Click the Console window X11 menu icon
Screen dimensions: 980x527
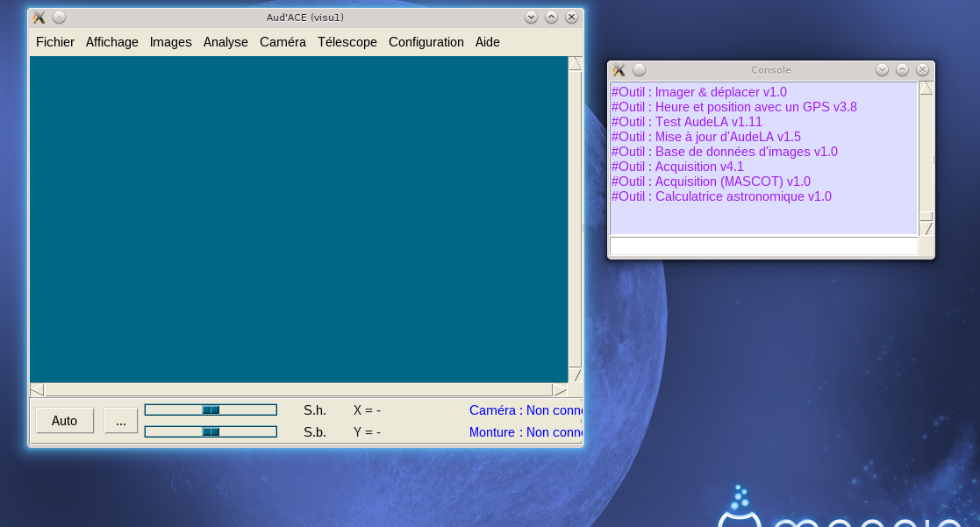[619, 70]
